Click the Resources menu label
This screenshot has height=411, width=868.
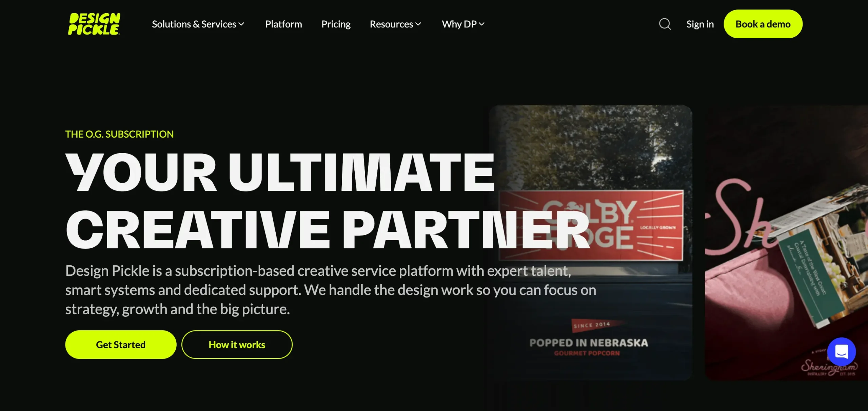[391, 24]
